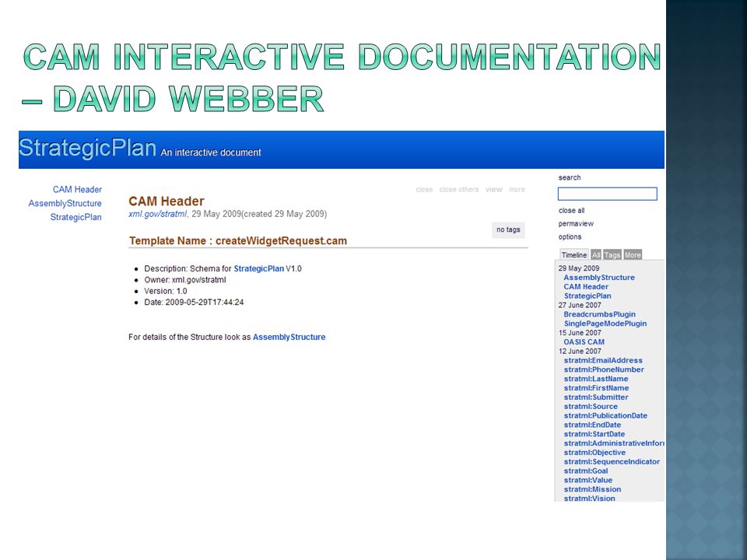Image resolution: width=747 pixels, height=560 pixels.
Task: Click An interactive document subtitle
Action: 211,152
